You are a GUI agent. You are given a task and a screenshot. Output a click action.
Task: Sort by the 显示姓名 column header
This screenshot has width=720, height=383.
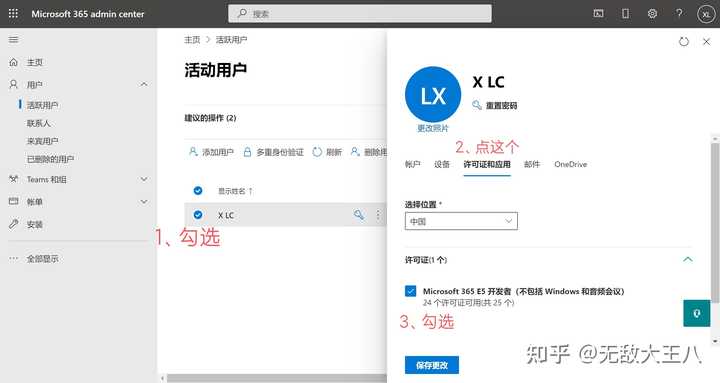(235, 191)
